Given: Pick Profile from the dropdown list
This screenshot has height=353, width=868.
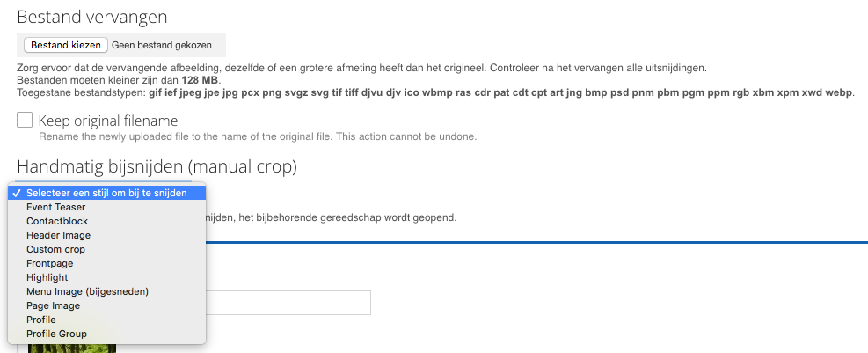Looking at the screenshot, I should pos(40,320).
